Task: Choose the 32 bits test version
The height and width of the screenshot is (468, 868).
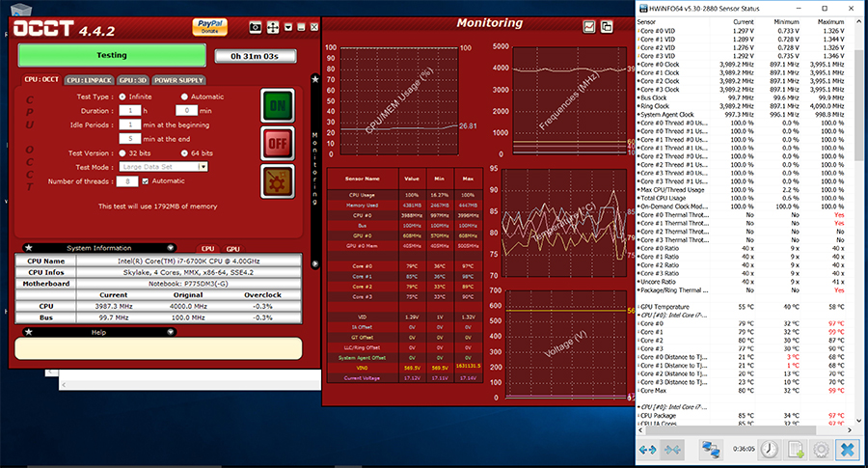Action: [122, 152]
